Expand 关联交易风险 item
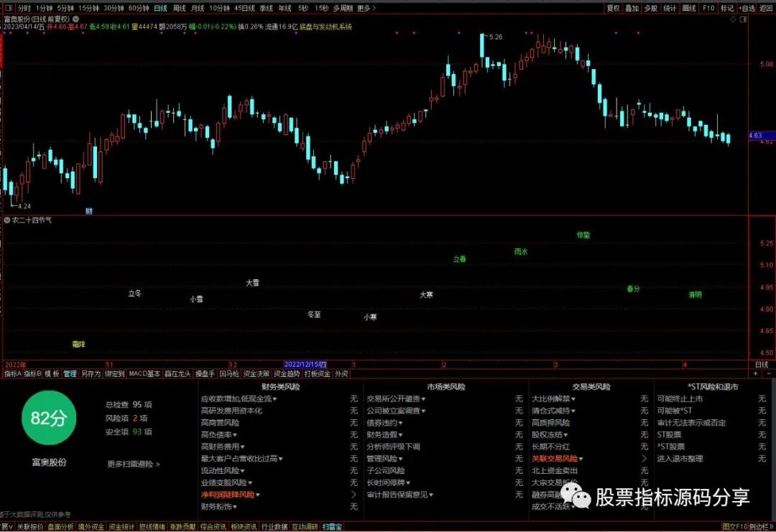776x532 pixels. (558, 459)
